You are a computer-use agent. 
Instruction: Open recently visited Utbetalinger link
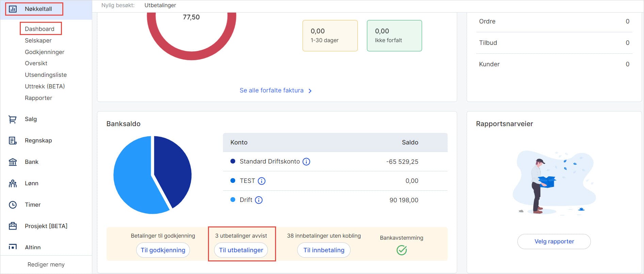pos(160,5)
